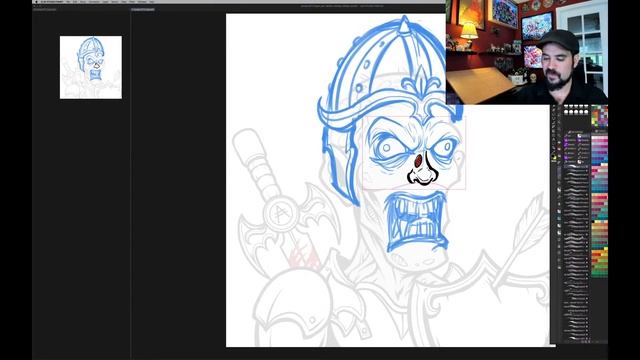Click the navigator thumbnail of the helmeted skull drawing
Screen dimensions: 640x360
coord(91,67)
